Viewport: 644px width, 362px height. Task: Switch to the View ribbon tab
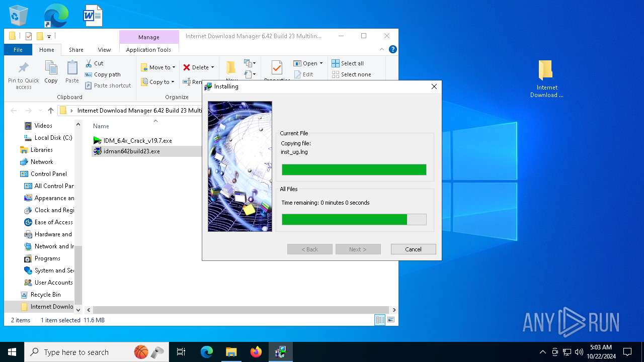click(x=104, y=50)
